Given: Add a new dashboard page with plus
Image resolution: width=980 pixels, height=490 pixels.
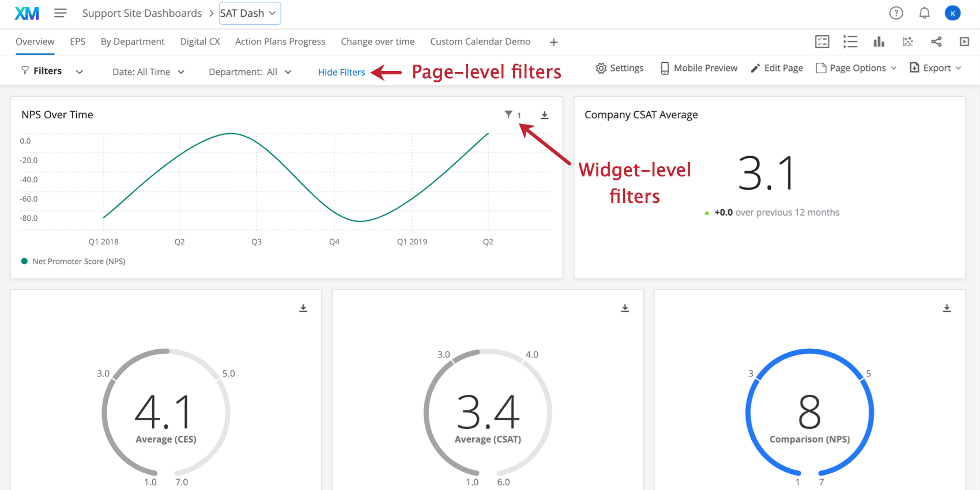Looking at the screenshot, I should pos(553,42).
